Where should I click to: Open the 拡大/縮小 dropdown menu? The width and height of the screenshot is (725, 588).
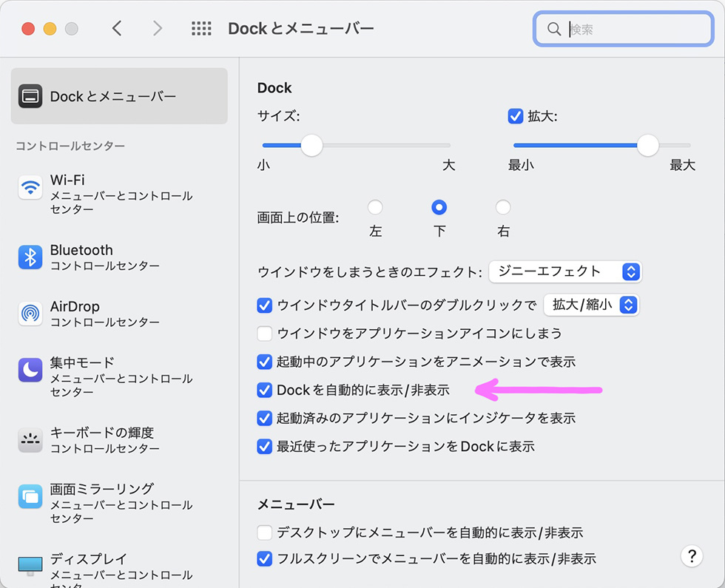pos(591,304)
